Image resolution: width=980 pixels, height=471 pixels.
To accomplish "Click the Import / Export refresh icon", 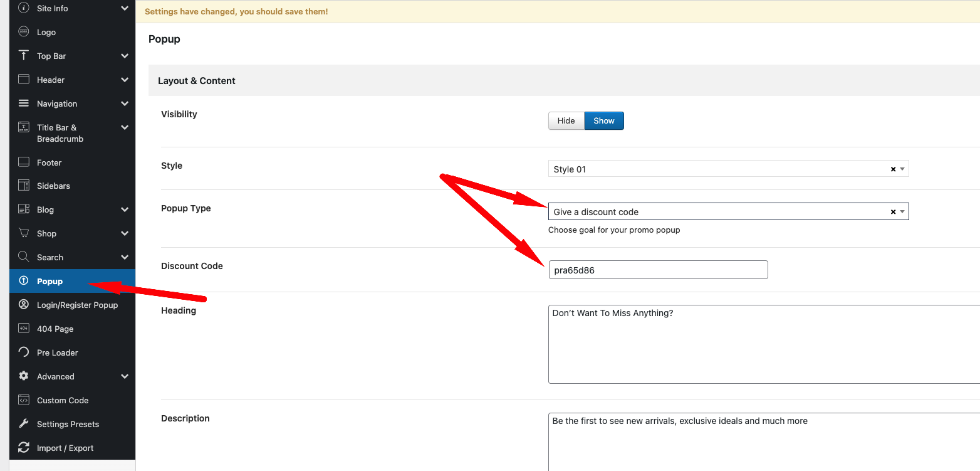I will [x=24, y=448].
